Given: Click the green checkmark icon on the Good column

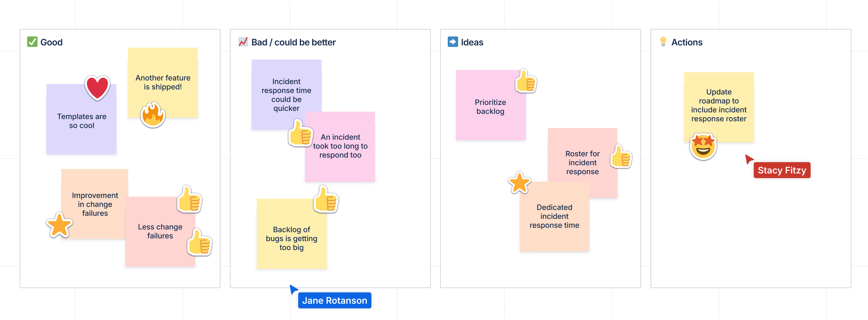Looking at the screenshot, I should pyautogui.click(x=33, y=42).
